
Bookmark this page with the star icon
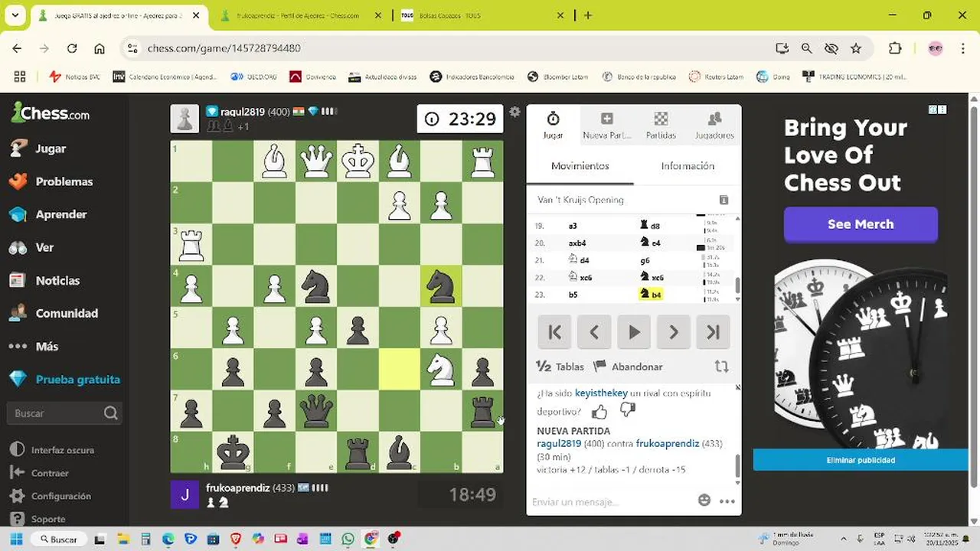[856, 48]
